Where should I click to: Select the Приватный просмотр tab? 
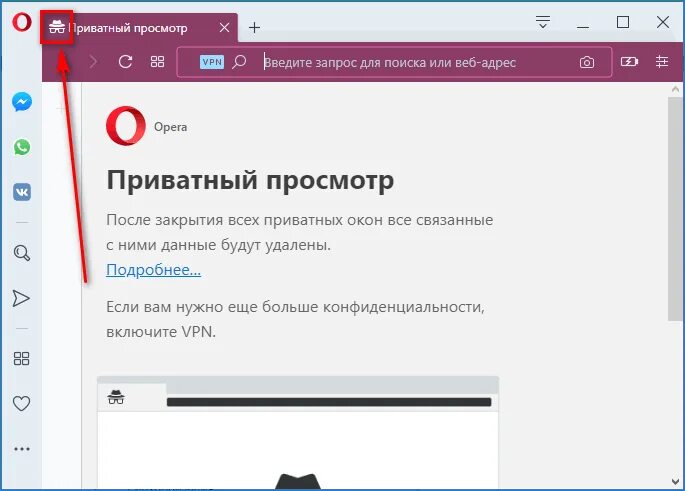[140, 28]
